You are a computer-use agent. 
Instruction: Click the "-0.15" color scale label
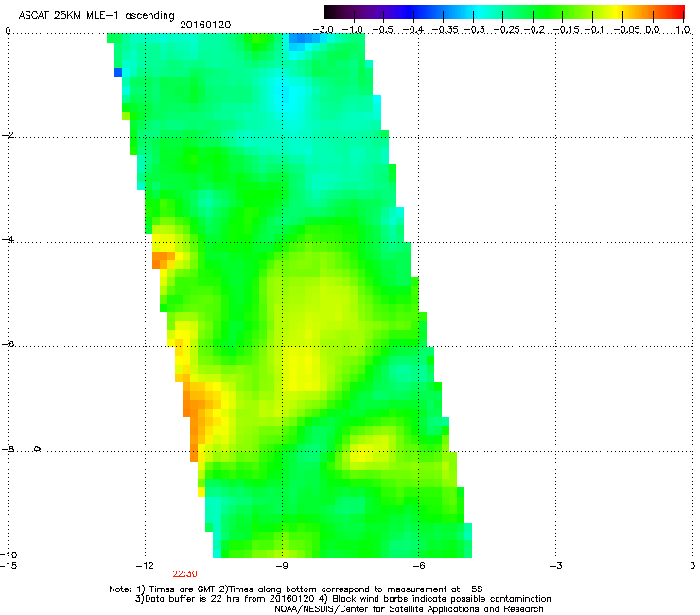566,30
